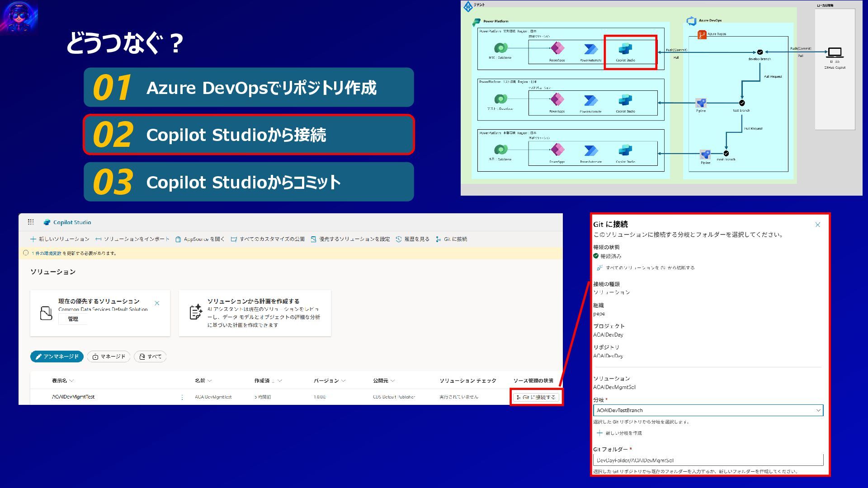Click the Azure DevOps logo in the diagram
The width and height of the screenshot is (868, 488).
tap(691, 21)
